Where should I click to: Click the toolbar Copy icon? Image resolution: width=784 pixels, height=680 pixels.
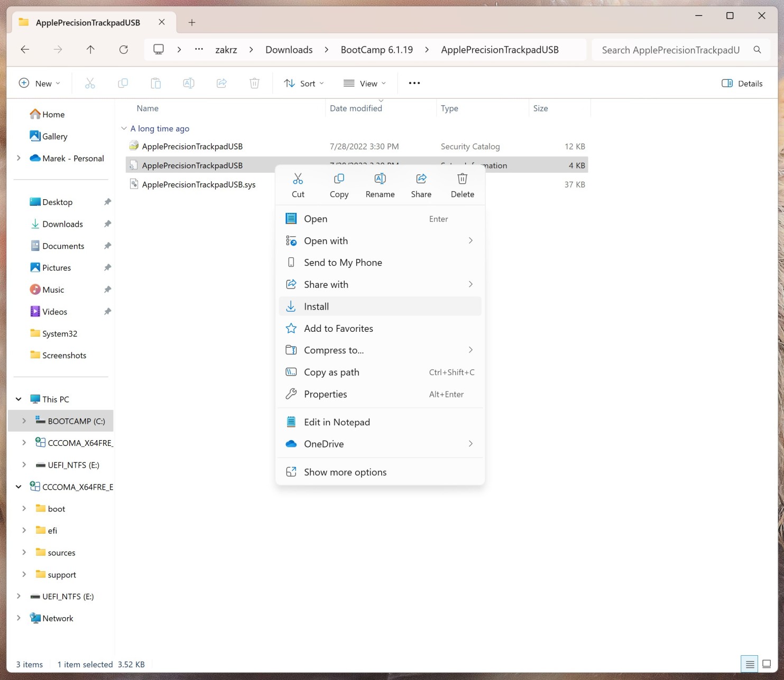click(123, 83)
